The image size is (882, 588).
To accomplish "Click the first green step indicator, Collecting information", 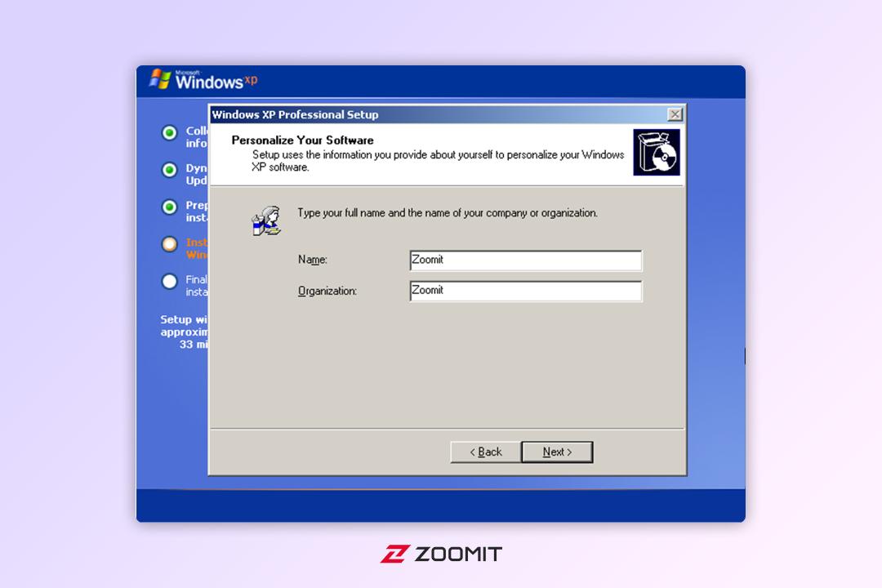I will 169,133.
